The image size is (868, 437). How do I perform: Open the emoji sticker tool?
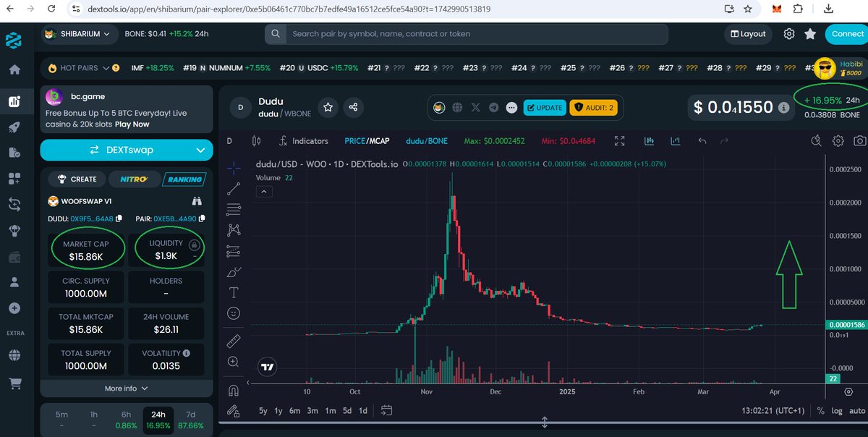click(x=234, y=314)
